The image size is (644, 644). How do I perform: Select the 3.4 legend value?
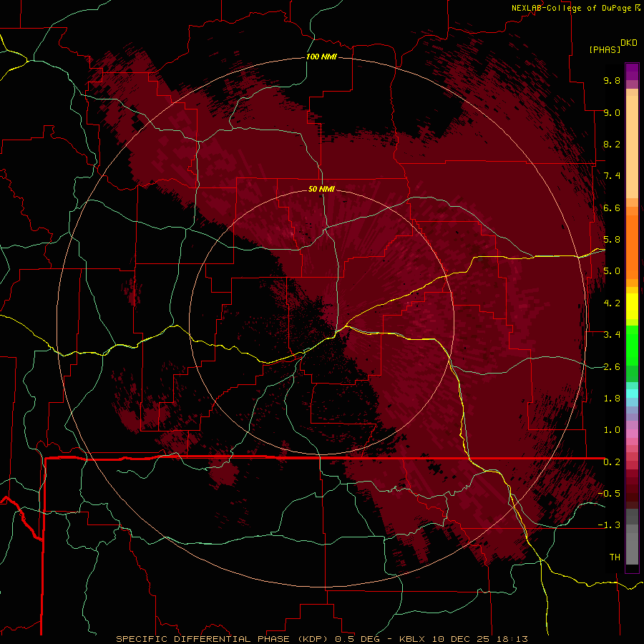coord(612,335)
